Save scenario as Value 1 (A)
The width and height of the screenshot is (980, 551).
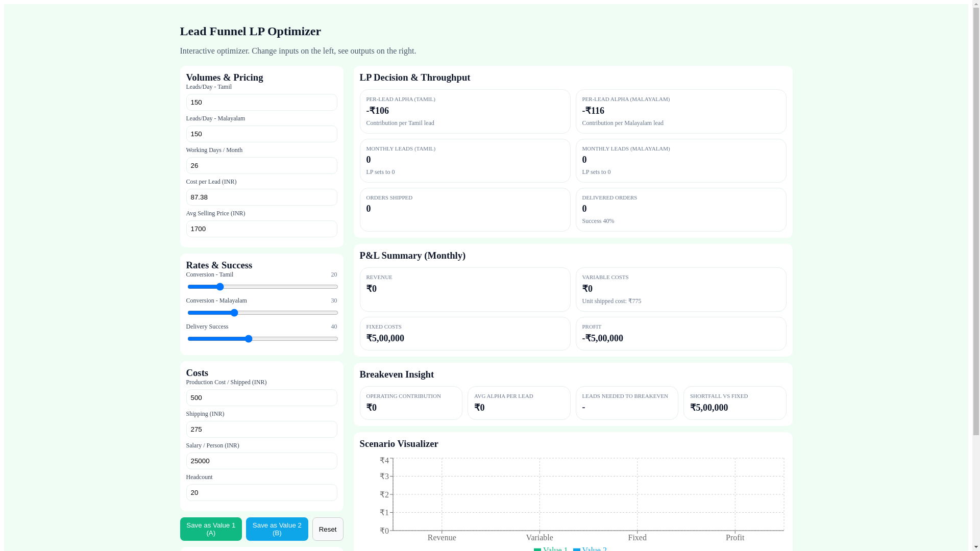pos(211,529)
